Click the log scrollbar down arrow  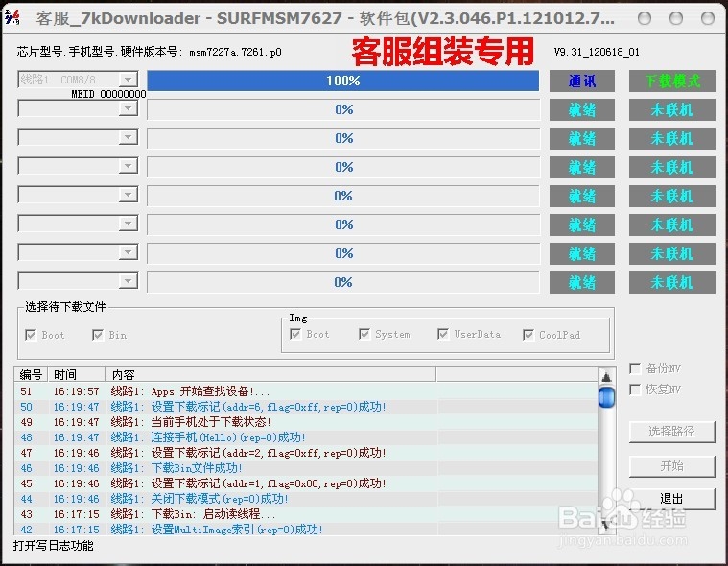click(x=606, y=526)
